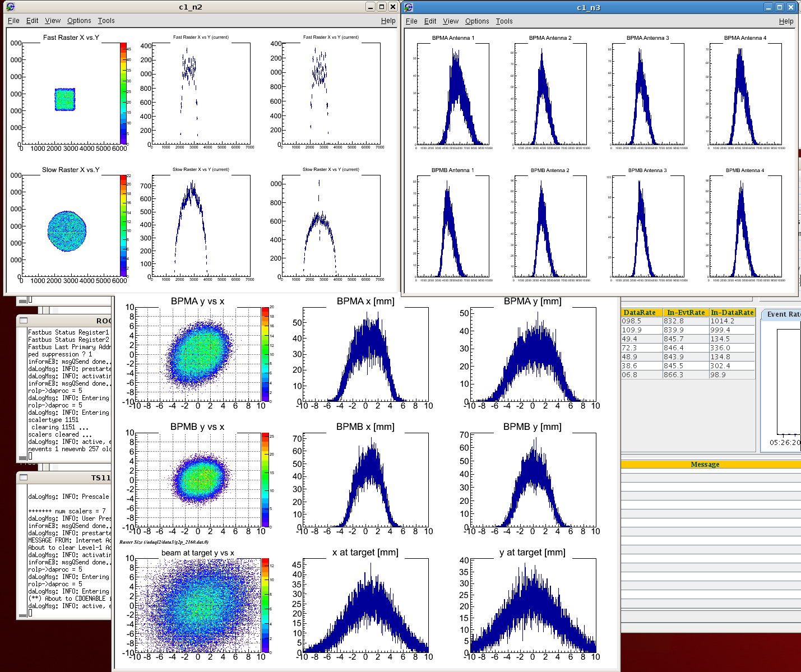Focus the c1_n3 window title bar
This screenshot has width=801, height=672.
point(588,7)
